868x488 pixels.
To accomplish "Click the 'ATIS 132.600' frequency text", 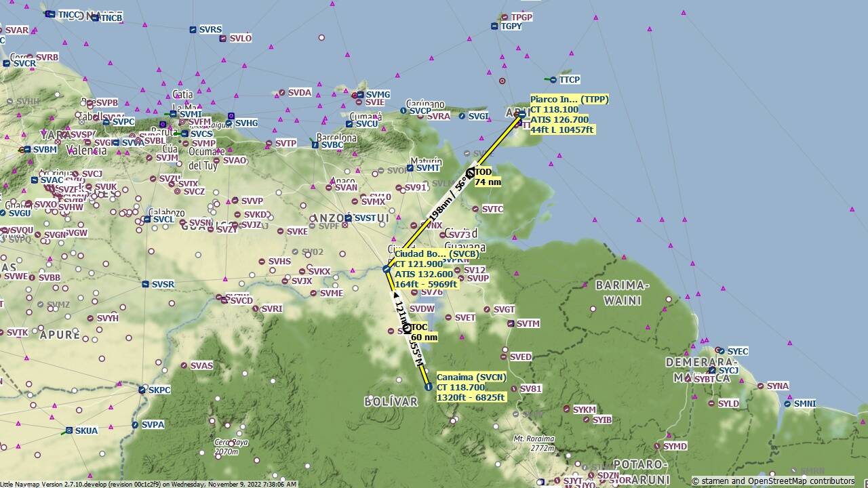I will [424, 274].
